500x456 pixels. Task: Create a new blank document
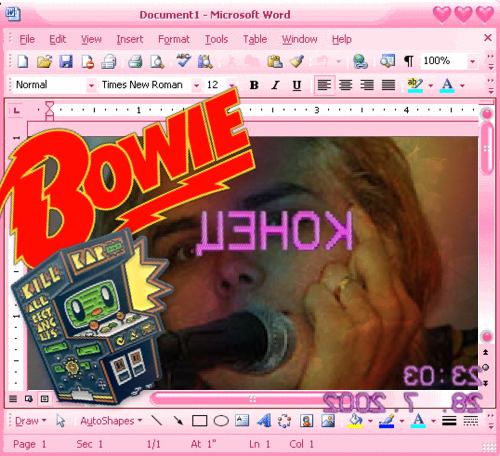point(22,62)
